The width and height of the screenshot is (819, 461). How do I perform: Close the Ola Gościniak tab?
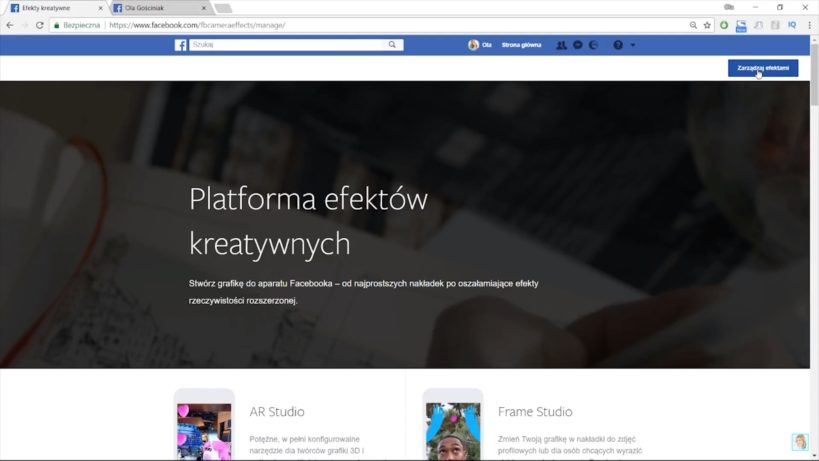(x=204, y=8)
